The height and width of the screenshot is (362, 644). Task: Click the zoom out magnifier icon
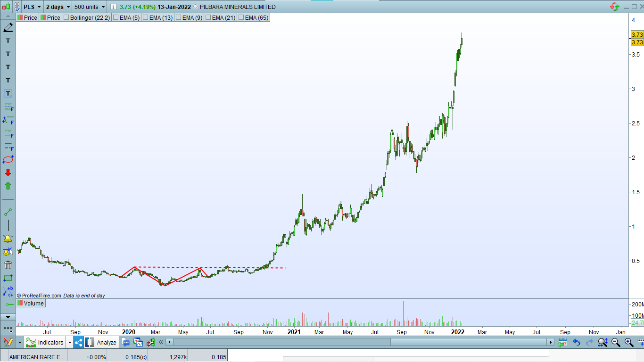(616, 343)
